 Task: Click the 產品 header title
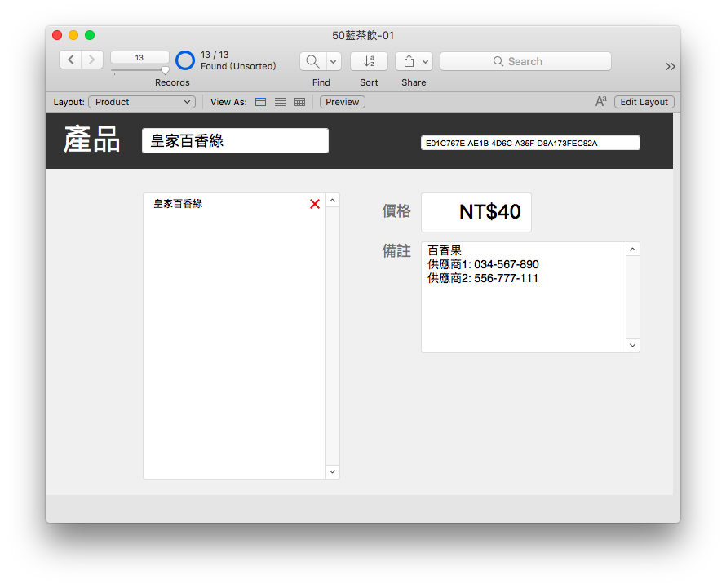(91, 139)
